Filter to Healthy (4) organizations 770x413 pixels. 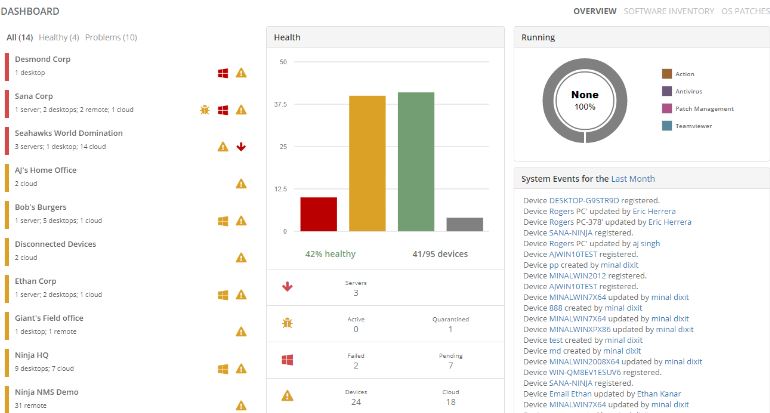(59, 37)
